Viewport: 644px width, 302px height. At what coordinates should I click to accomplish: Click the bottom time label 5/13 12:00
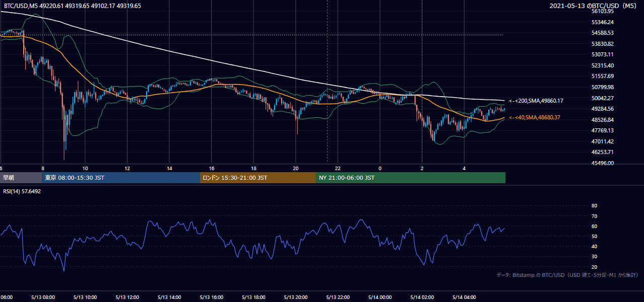coord(127,297)
